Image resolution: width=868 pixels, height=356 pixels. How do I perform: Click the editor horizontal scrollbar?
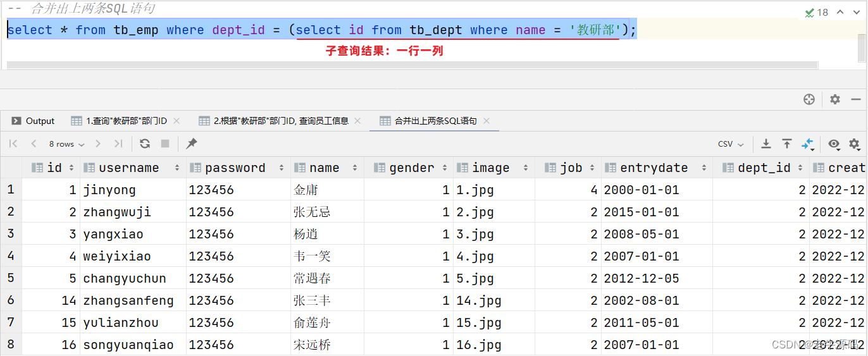(x=412, y=65)
